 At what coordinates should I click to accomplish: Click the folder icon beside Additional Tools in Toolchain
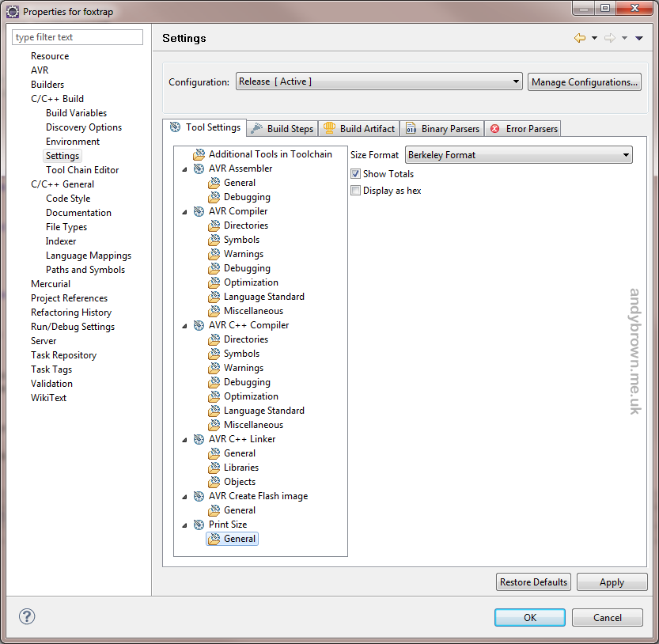click(199, 154)
